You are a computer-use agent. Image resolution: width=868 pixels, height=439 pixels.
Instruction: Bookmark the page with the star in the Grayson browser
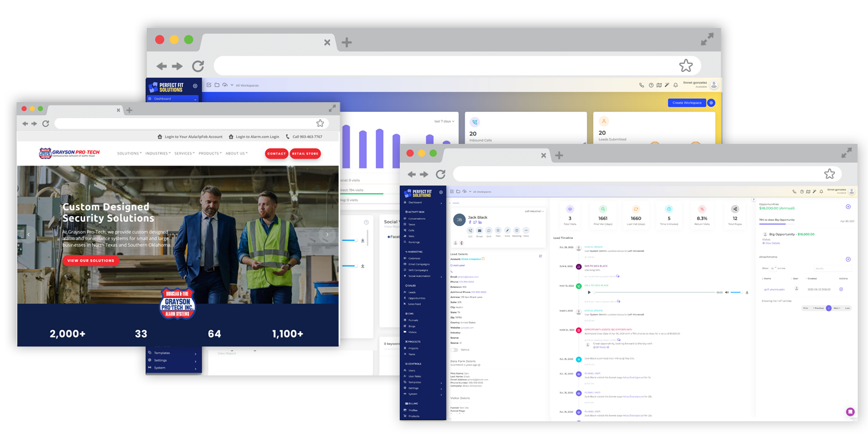[320, 123]
